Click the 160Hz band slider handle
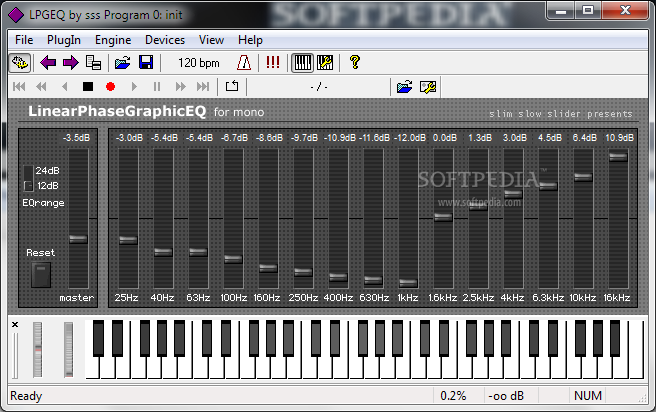The height and width of the screenshot is (412, 656). (268, 268)
